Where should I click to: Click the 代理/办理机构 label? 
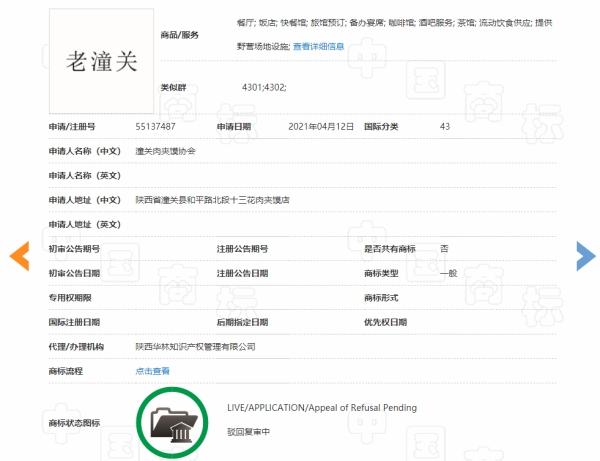point(76,347)
